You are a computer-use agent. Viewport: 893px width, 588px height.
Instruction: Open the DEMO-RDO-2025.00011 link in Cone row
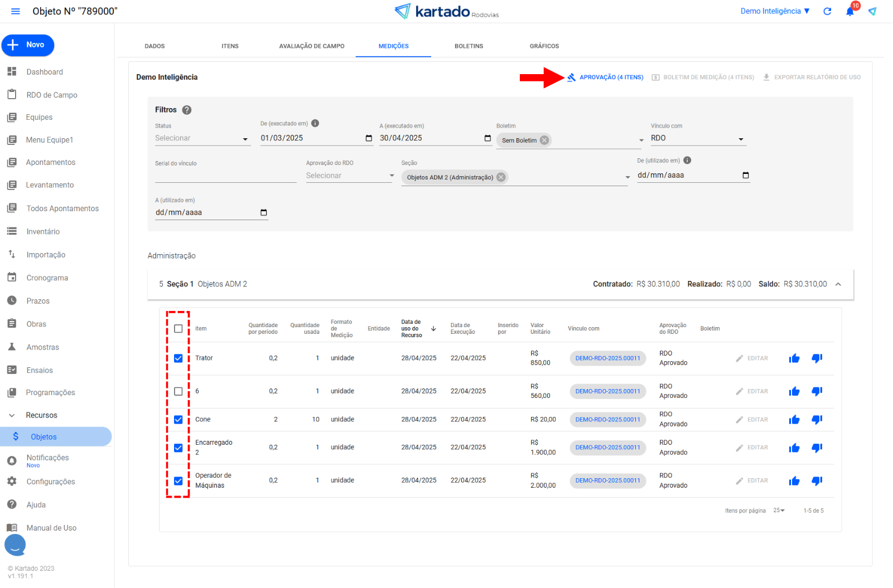pyautogui.click(x=607, y=420)
